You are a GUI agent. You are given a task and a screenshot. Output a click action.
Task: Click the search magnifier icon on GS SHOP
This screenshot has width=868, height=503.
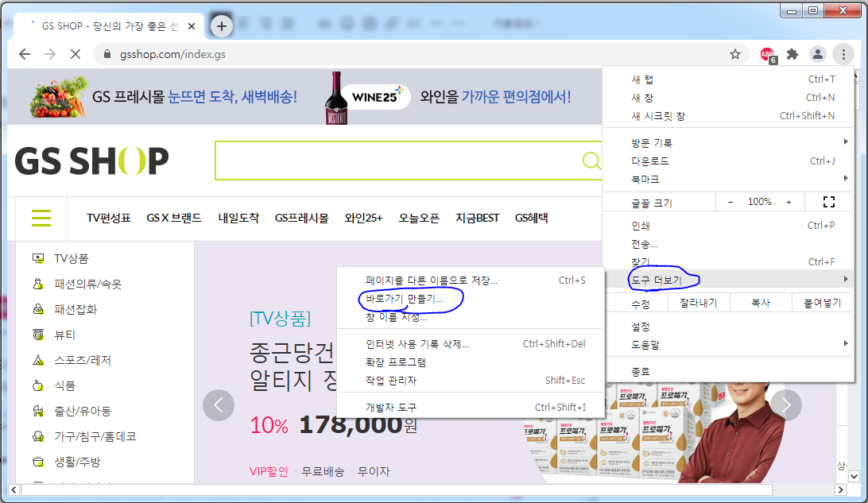[591, 161]
